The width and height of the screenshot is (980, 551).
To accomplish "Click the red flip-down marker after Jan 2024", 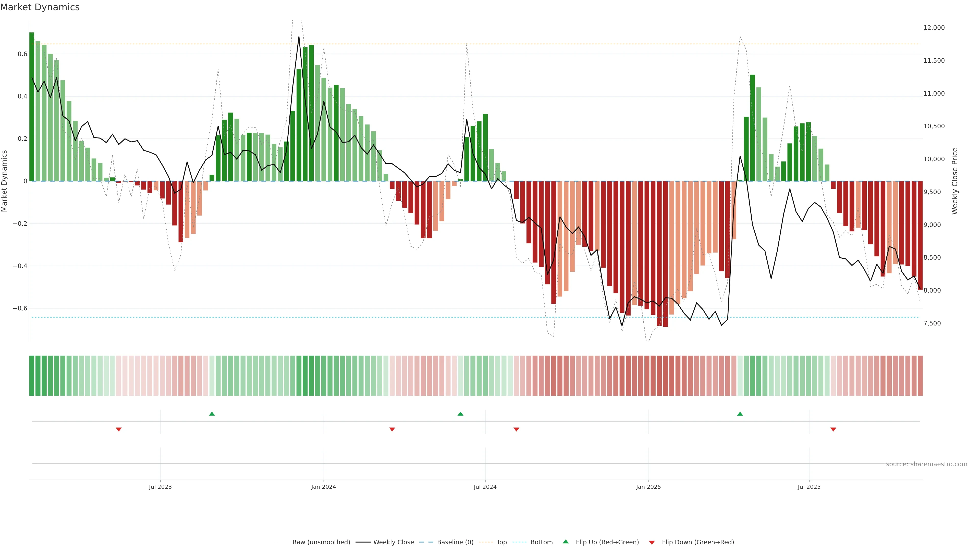I will coord(392,429).
